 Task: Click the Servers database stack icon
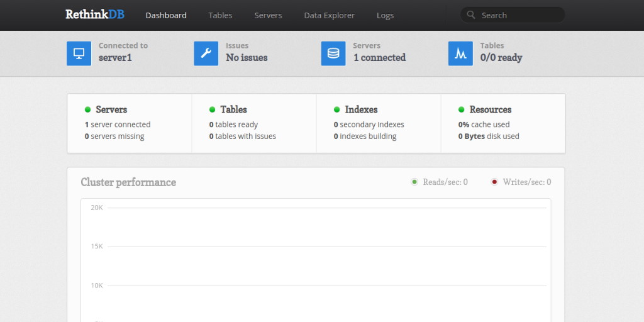(x=333, y=53)
